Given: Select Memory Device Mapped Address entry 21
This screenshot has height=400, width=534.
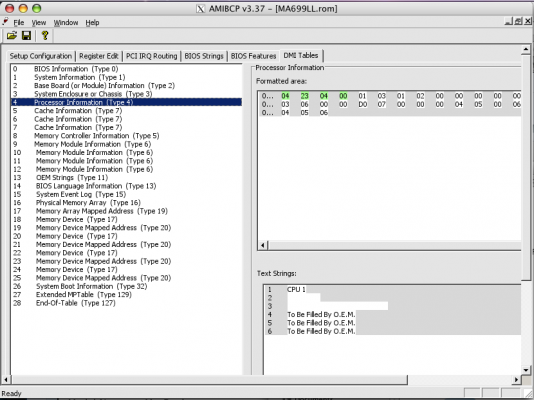Looking at the screenshot, I should [126, 244].
